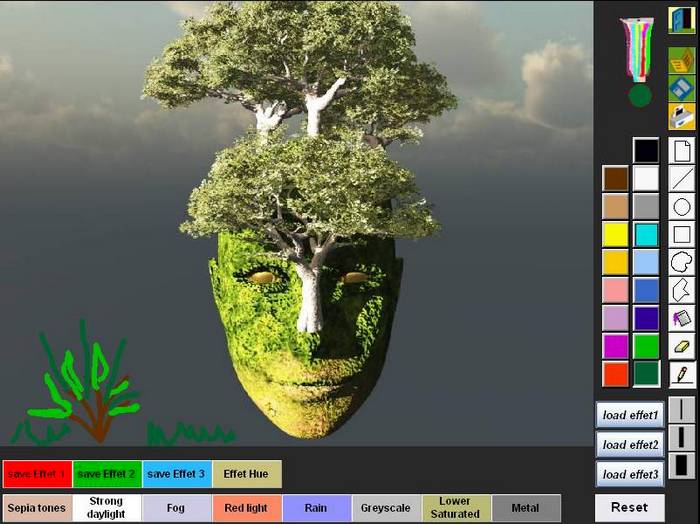The width and height of the screenshot is (700, 524).
Task: Pick the lavender color swatch
Action: coord(616,318)
